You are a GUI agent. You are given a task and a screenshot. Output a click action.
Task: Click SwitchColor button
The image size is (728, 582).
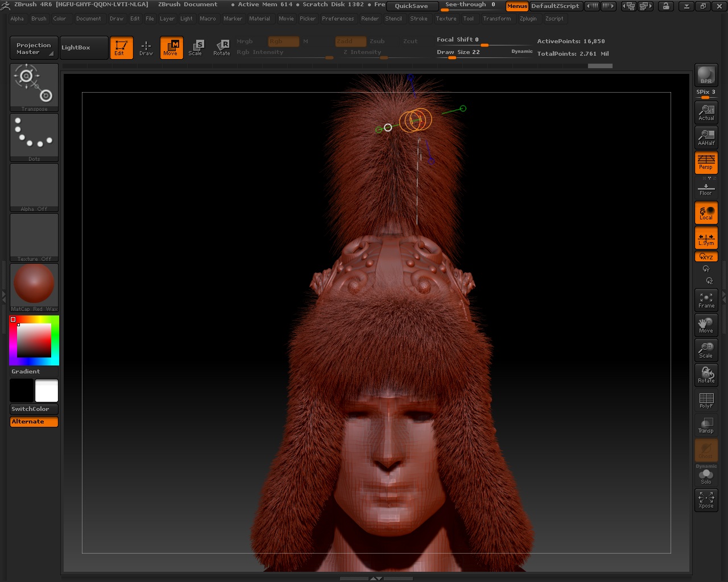[34, 409]
